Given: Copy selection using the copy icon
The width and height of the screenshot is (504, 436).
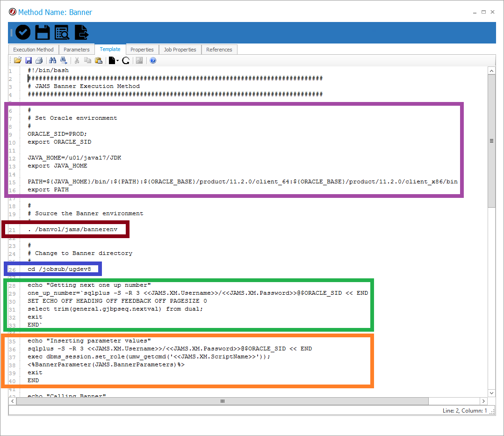Looking at the screenshot, I should (87, 60).
